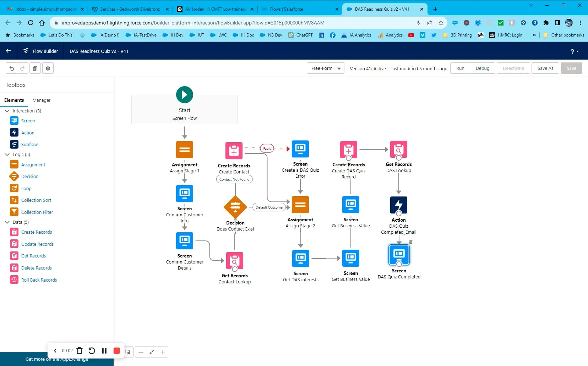588x366 pixels.
Task: Open the help question mark menu
Action: [x=574, y=51]
